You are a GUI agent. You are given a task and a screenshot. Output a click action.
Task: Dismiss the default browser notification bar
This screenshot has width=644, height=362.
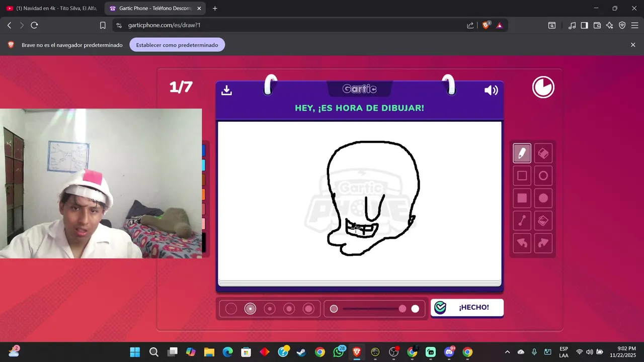pos(633,45)
